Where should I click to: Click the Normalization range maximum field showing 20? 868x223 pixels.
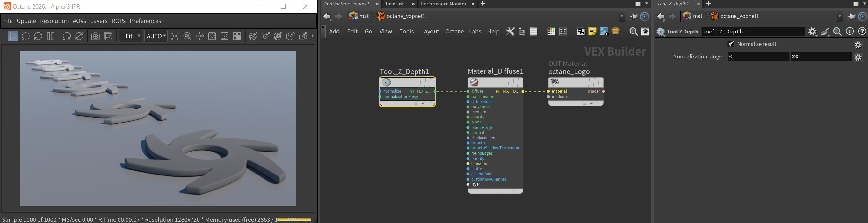[x=821, y=57]
